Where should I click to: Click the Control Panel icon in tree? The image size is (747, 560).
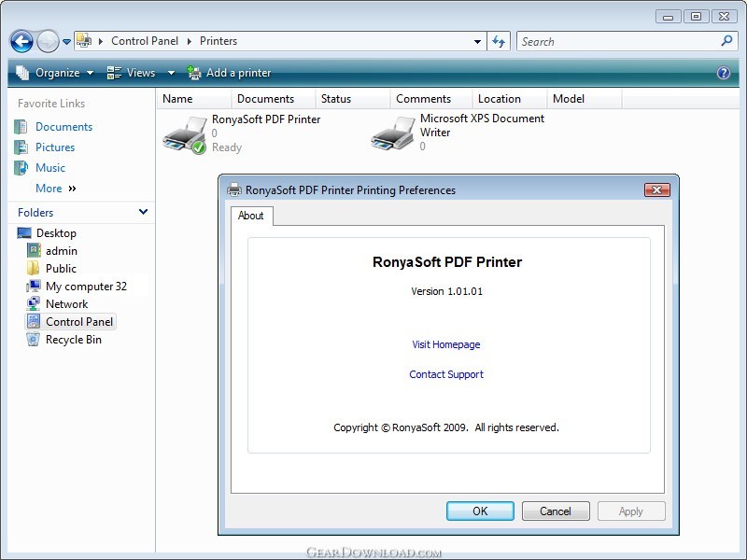(34, 321)
